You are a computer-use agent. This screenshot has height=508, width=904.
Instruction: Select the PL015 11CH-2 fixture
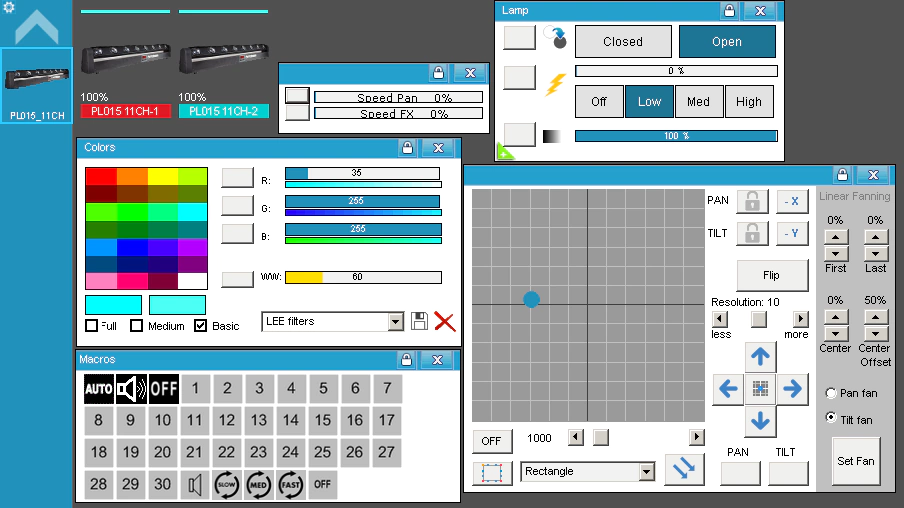(223, 111)
